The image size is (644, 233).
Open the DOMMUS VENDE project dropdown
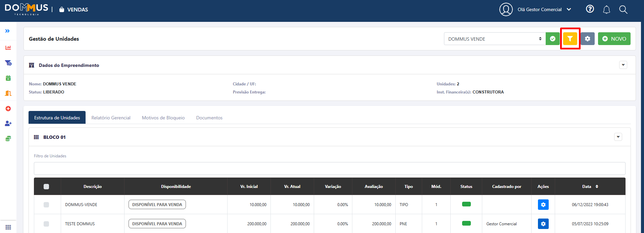(x=494, y=39)
